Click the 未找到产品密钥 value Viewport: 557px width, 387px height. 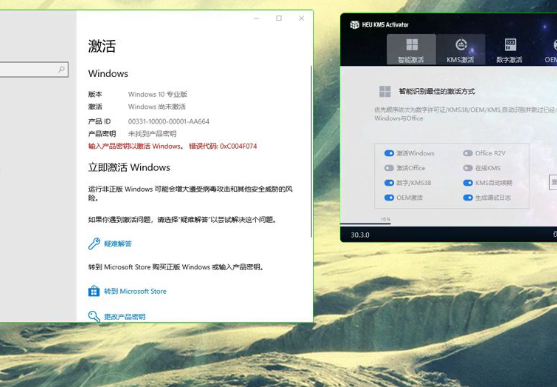click(152, 134)
